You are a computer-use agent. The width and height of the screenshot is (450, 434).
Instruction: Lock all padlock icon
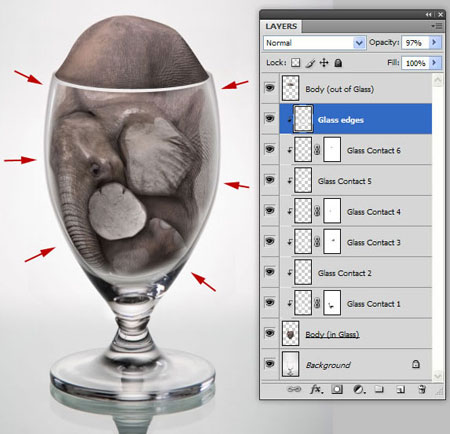coord(338,63)
